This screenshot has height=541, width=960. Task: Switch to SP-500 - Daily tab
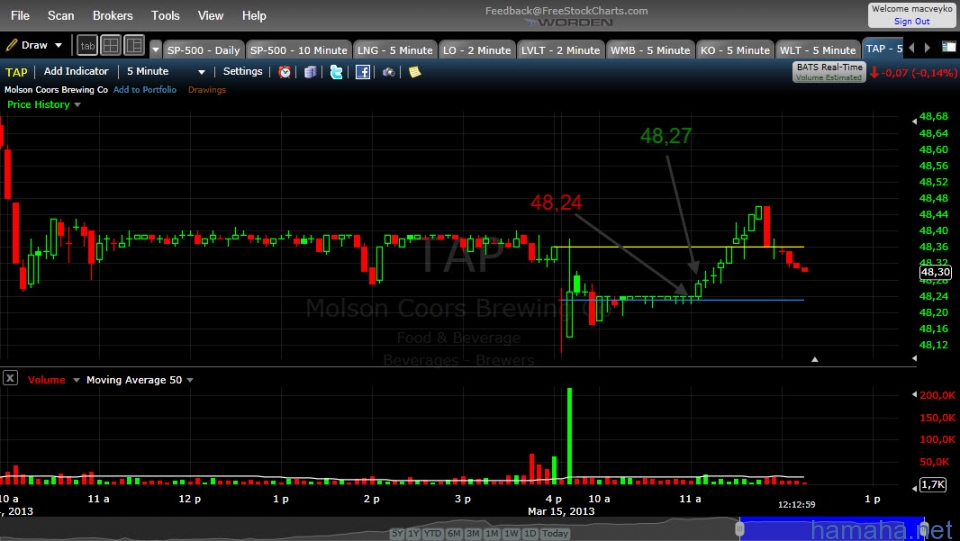[x=203, y=50]
